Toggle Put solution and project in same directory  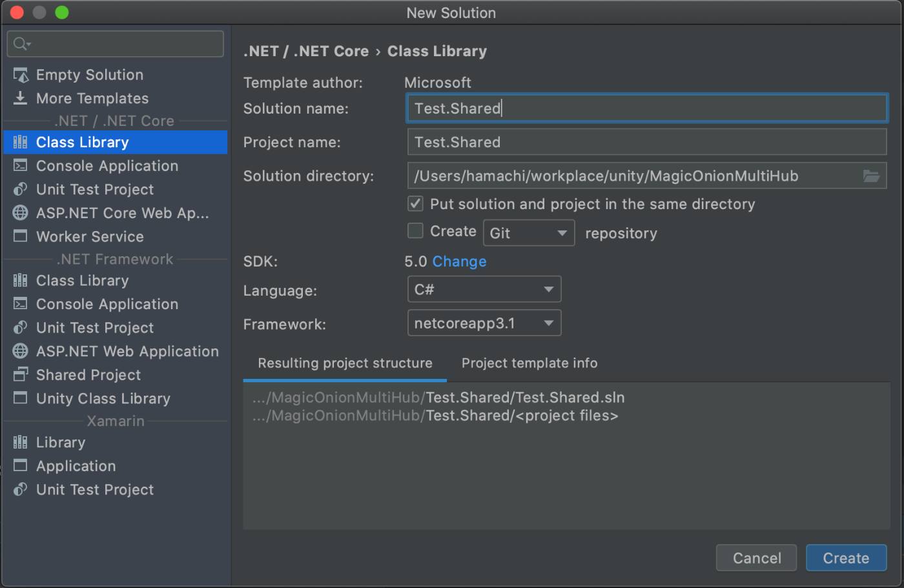(x=415, y=204)
